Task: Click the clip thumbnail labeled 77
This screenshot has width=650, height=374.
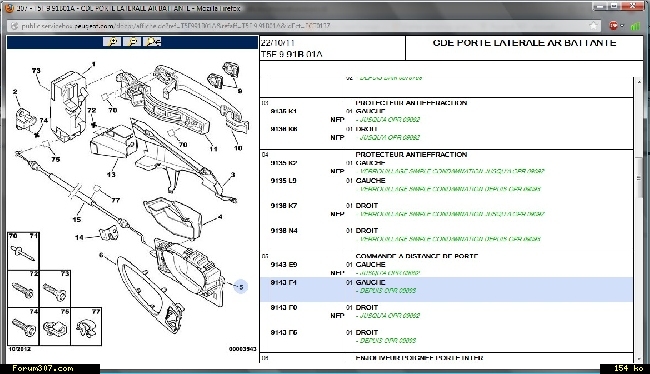Action: (x=86, y=327)
